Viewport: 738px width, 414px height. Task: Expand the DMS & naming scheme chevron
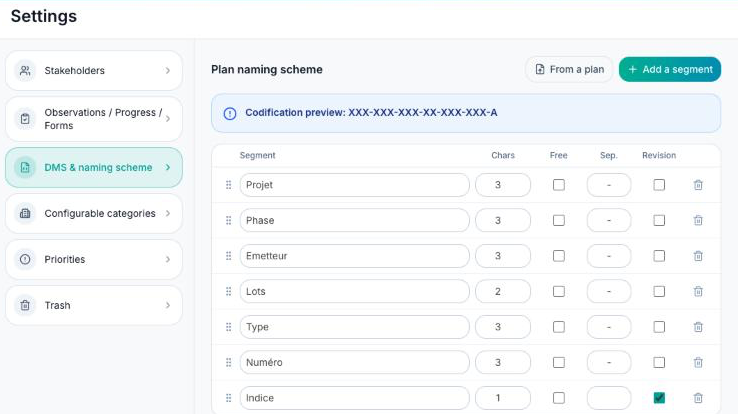coord(168,167)
